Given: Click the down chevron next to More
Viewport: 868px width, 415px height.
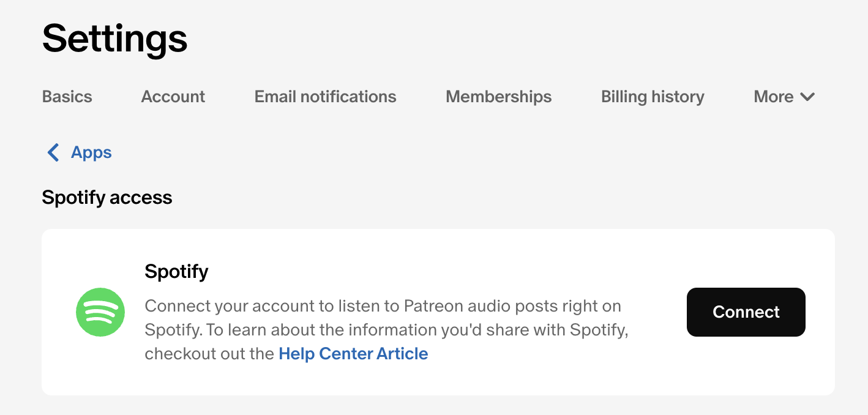Looking at the screenshot, I should click(x=807, y=97).
